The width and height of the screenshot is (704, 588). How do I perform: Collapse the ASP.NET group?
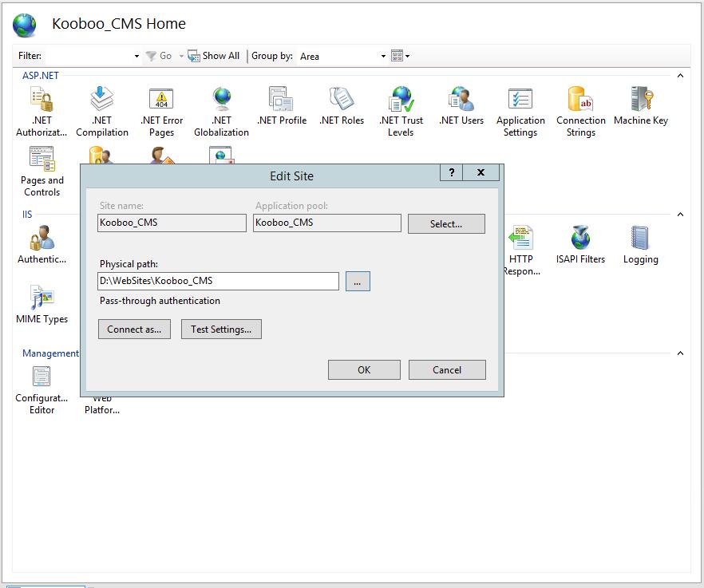(680, 76)
